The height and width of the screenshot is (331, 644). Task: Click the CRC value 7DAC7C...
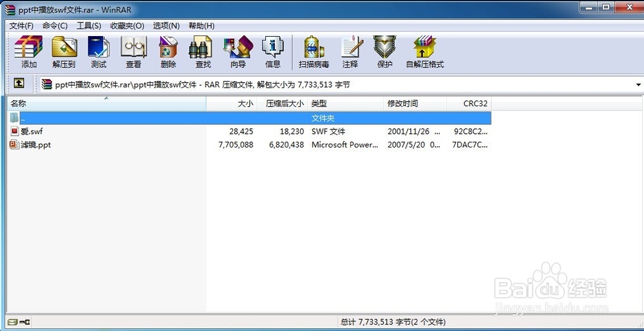click(x=470, y=144)
